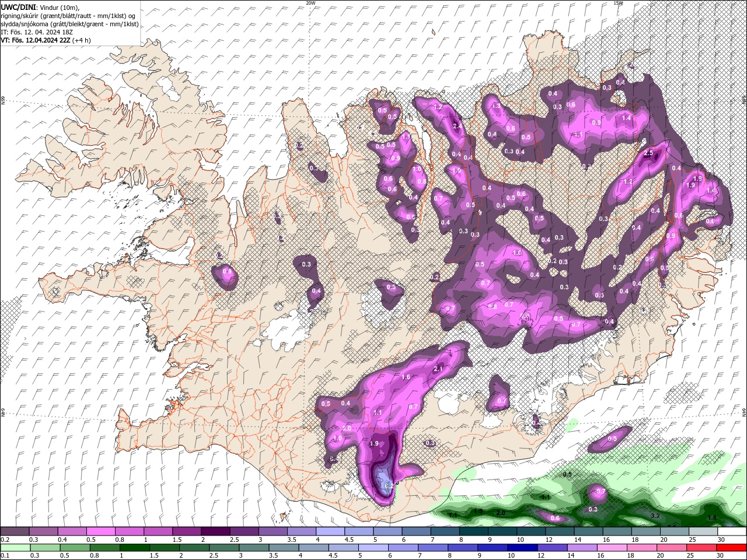747x560 pixels.
Task: Click the 1.6 snow value in south band
Action: click(406, 377)
